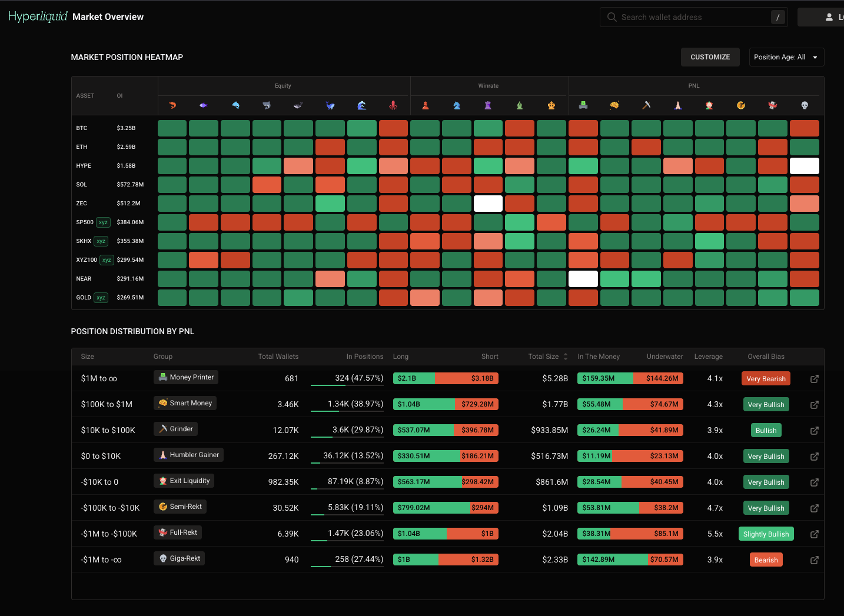The width and height of the screenshot is (844, 616).
Task: Click the skull Giga-Rekt PNL icon
Action: click(x=805, y=105)
